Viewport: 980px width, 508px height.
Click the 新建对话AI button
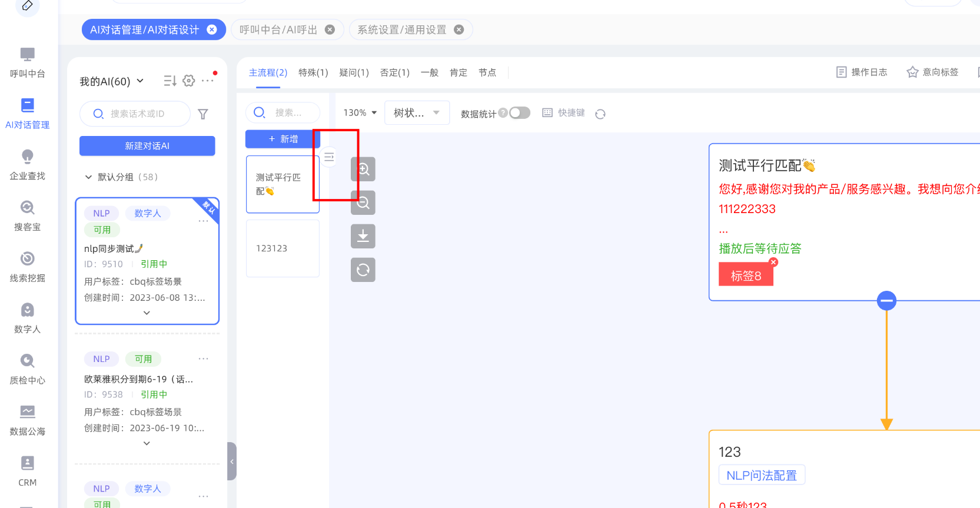(x=147, y=146)
